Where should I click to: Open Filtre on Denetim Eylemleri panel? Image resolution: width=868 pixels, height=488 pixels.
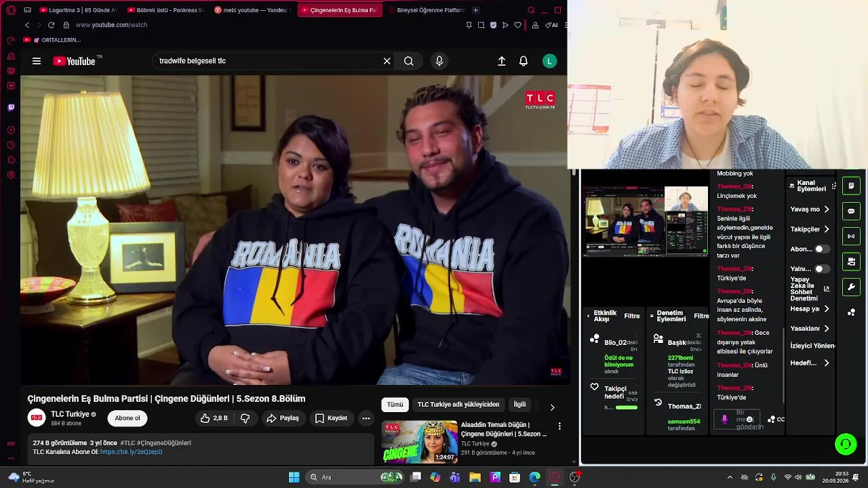tap(701, 316)
